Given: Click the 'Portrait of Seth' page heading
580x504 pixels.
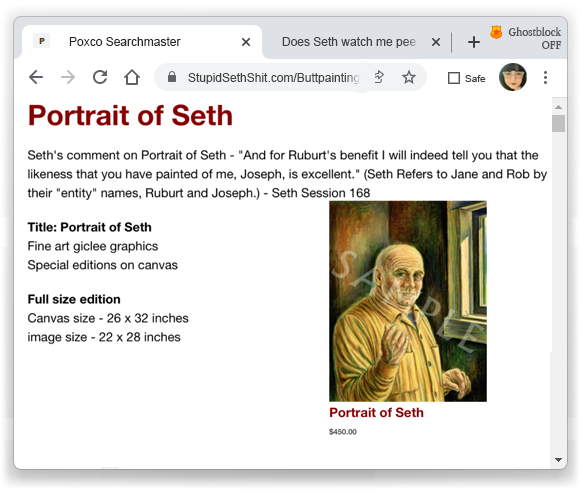Looking at the screenshot, I should [130, 115].
